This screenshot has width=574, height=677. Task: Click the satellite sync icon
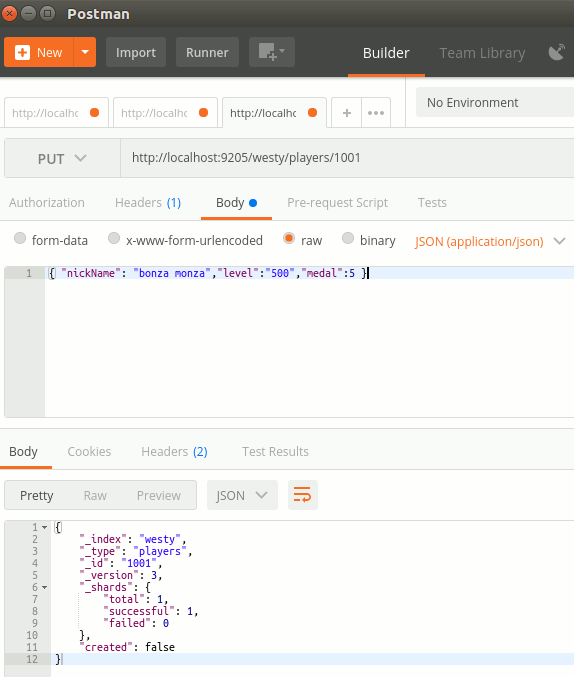557,52
